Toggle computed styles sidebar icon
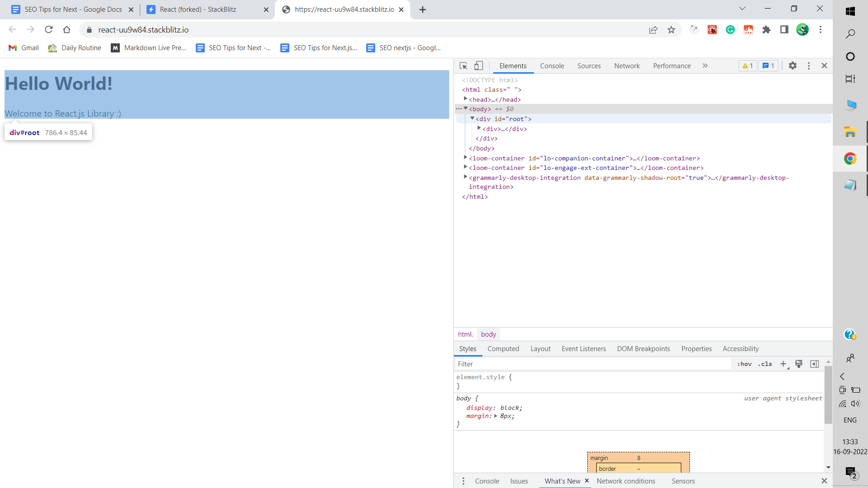 tap(815, 364)
